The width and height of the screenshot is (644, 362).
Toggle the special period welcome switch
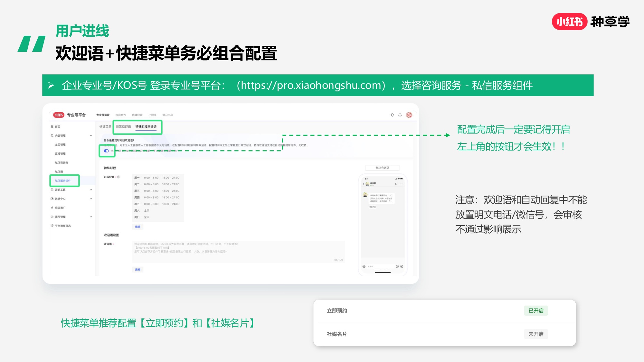pos(106,151)
